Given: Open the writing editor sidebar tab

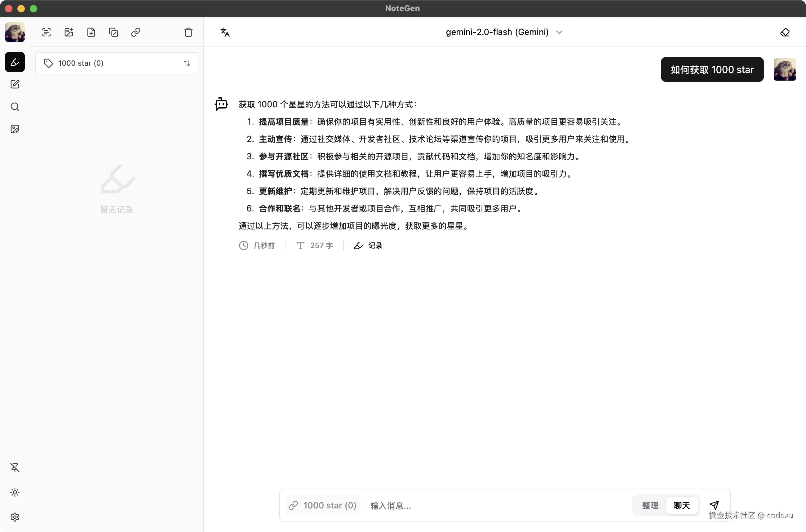Looking at the screenshot, I should click(x=15, y=85).
